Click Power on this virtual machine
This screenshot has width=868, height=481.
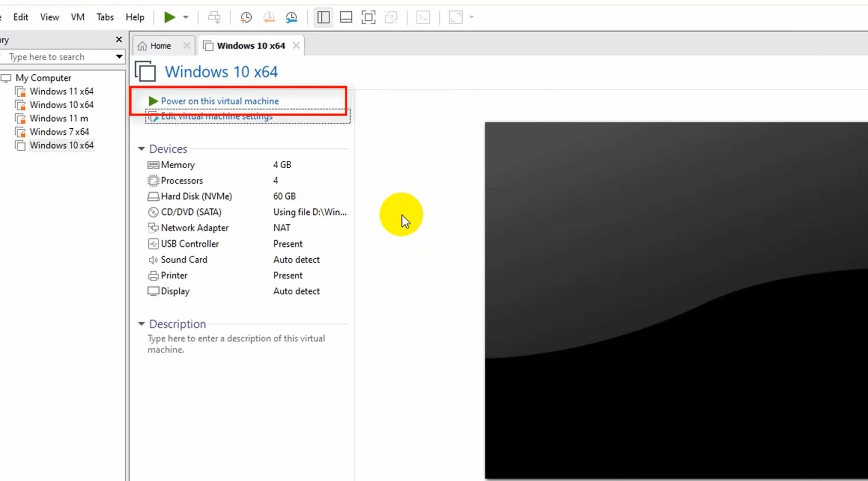220,101
